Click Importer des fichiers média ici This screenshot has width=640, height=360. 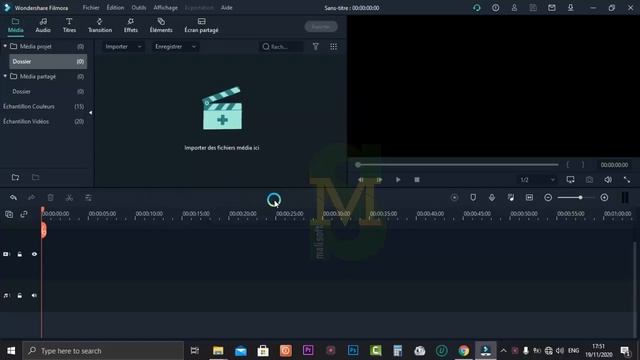click(222, 148)
